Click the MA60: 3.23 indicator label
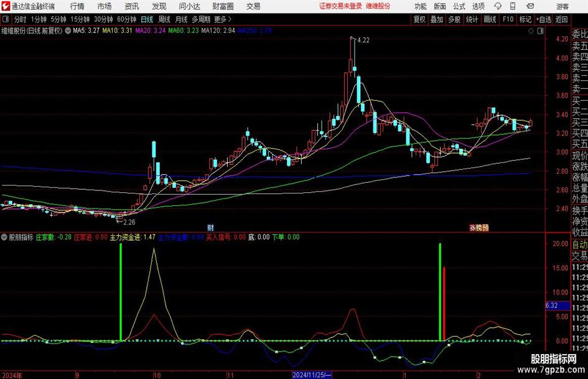The image size is (588, 379). (x=184, y=30)
